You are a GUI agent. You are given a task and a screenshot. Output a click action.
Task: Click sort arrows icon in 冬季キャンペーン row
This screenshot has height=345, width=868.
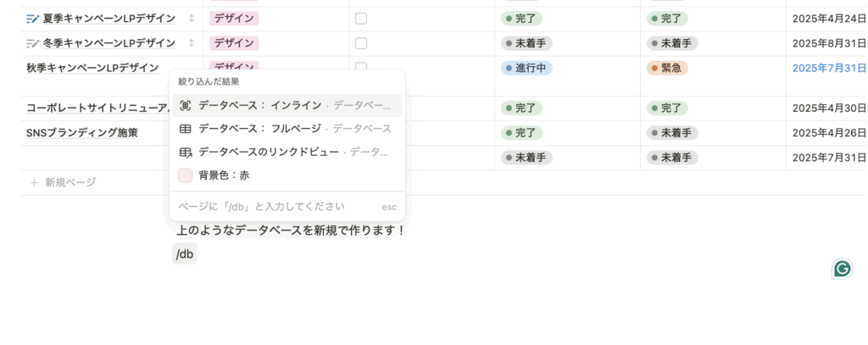pos(191,43)
